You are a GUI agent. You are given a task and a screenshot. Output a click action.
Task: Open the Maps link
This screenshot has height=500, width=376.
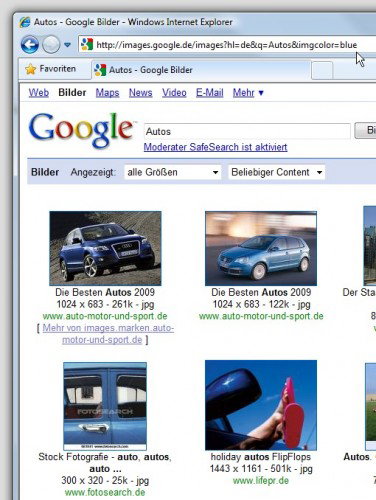tap(107, 93)
